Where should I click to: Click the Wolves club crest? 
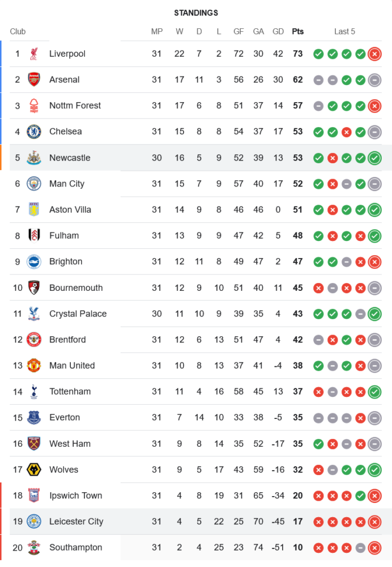click(34, 469)
